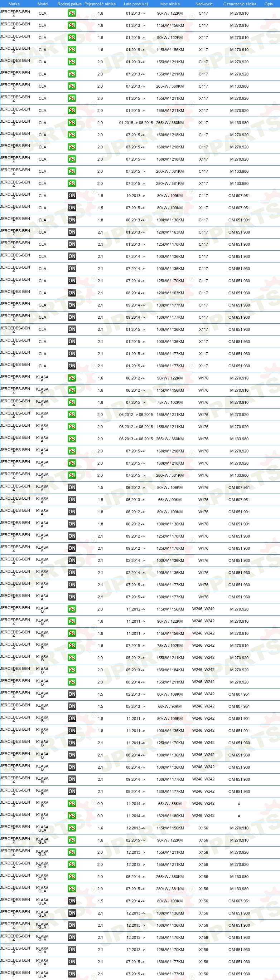Click petrol icon for CLA 160kW X117 row
The height and width of the screenshot is (980, 280).
72,159
